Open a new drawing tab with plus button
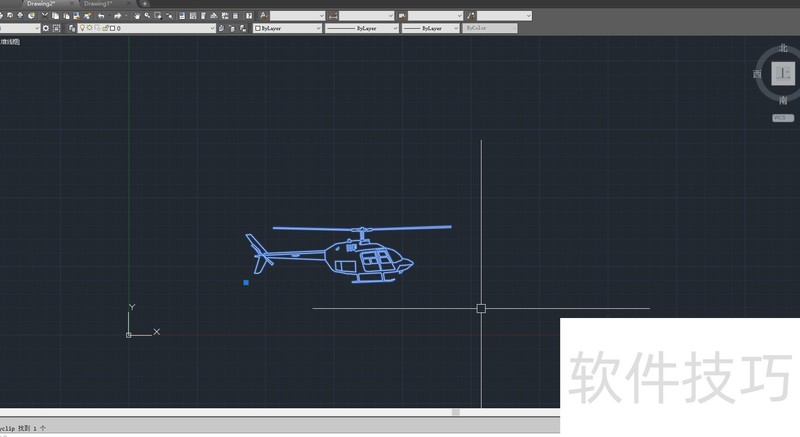The image size is (800, 437). tap(145, 4)
